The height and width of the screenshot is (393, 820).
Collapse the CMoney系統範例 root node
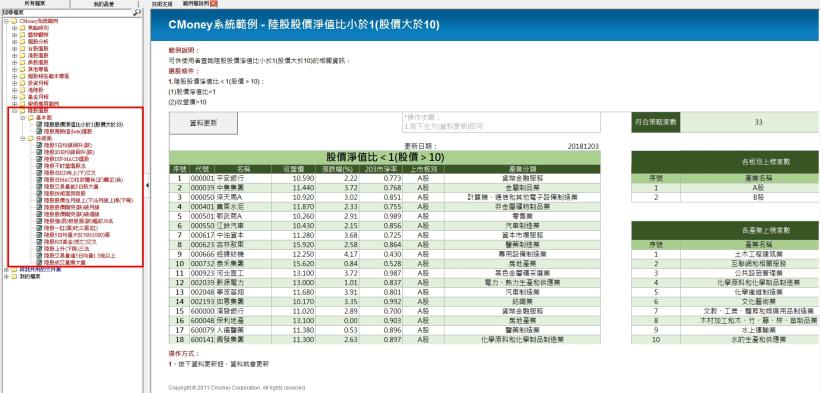[6, 21]
